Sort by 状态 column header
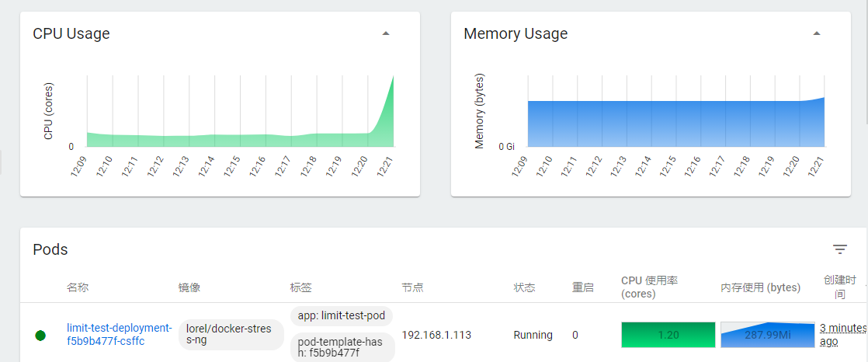This screenshot has height=362, width=868. (x=524, y=288)
